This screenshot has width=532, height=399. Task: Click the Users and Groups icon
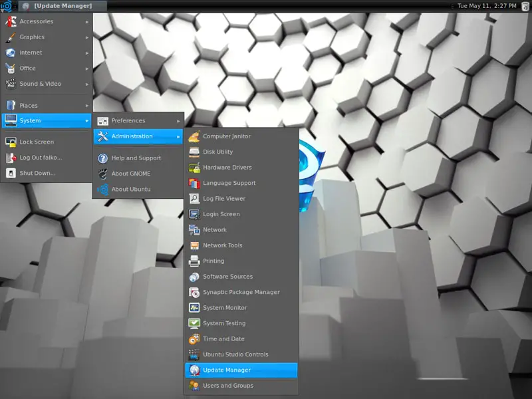tap(194, 386)
